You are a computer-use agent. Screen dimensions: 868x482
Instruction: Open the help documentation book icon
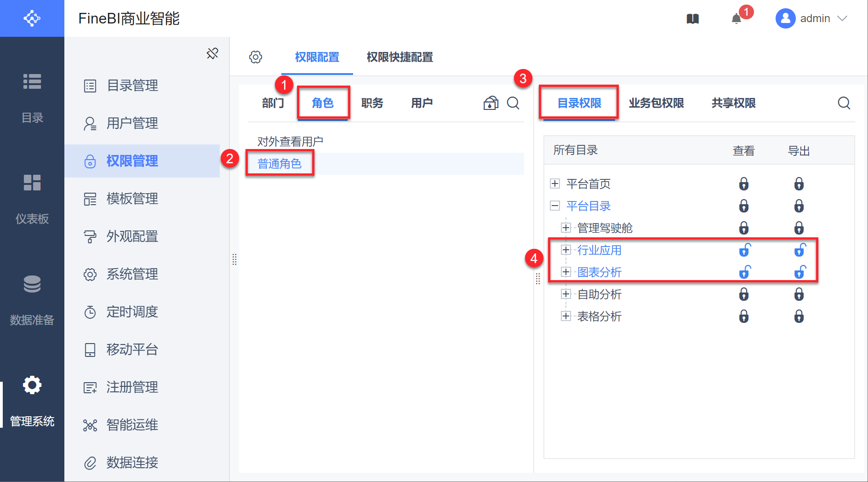[692, 19]
